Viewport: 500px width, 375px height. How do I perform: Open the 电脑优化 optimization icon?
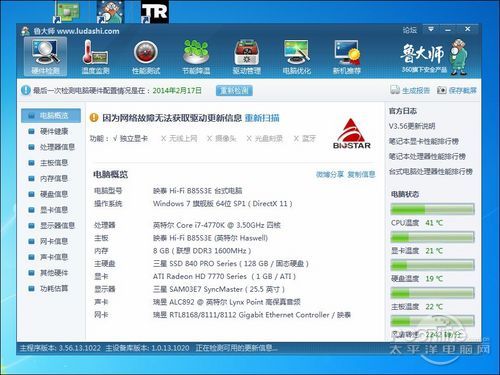(x=296, y=56)
